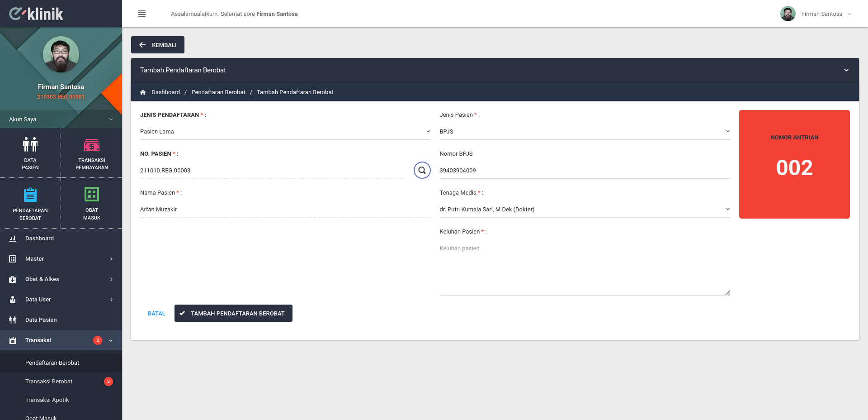Viewport: 868px width, 420px height.
Task: Open Transaksi Pembayaran cash register icon
Action: coord(92,145)
